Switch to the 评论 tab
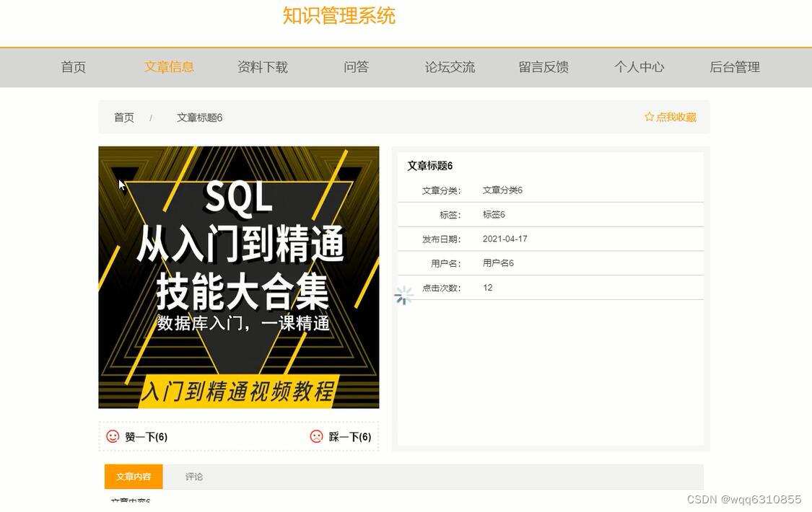 pos(194,477)
